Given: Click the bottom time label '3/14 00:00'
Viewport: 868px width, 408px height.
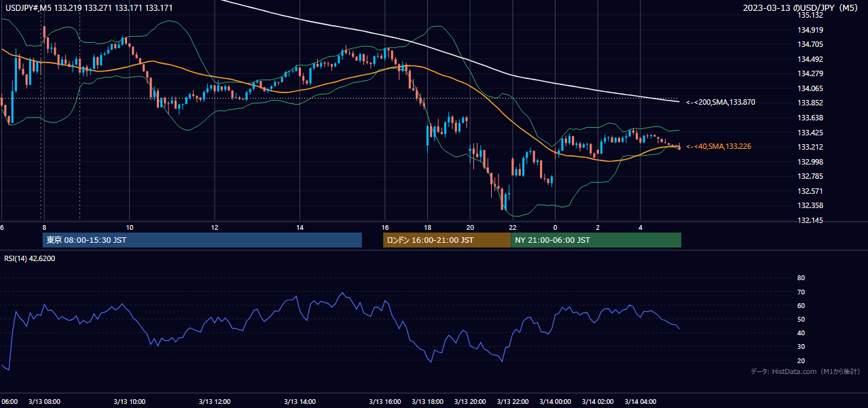Looking at the screenshot, I should [x=556, y=402].
